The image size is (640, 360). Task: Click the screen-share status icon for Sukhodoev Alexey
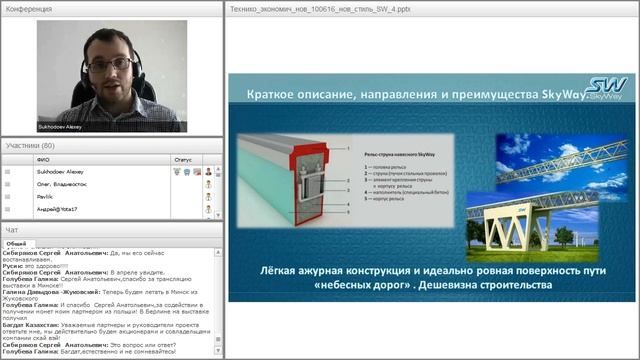(197, 172)
